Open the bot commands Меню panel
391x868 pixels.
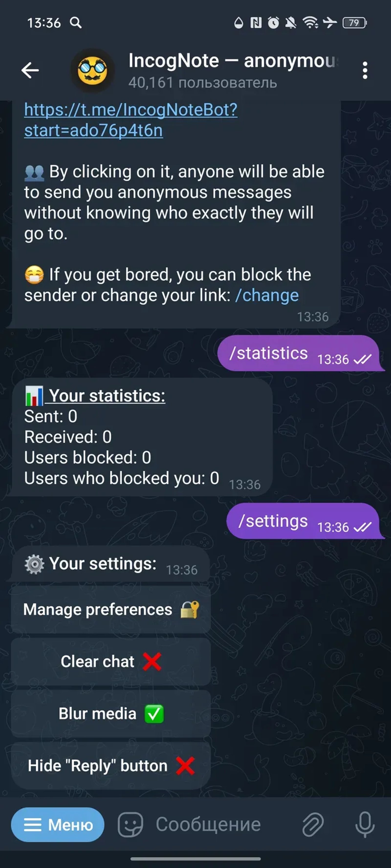click(57, 825)
